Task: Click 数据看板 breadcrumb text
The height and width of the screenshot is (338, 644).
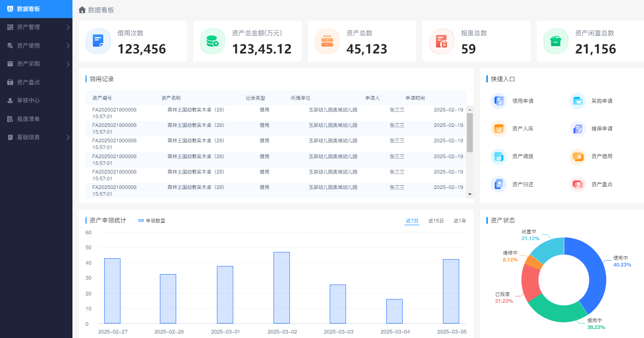Action: coord(101,10)
